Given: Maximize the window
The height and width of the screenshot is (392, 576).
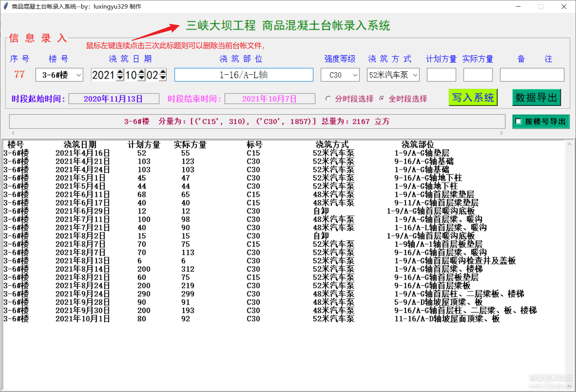Looking at the screenshot, I should (541, 7).
